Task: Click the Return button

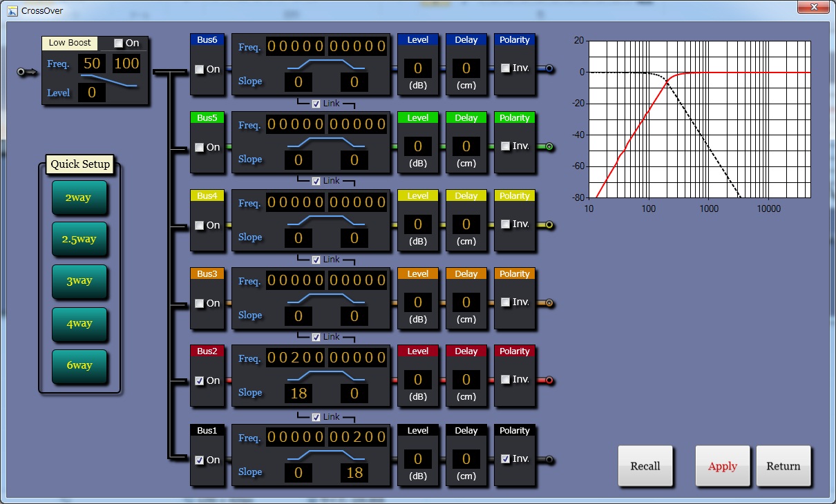Action: (783, 466)
